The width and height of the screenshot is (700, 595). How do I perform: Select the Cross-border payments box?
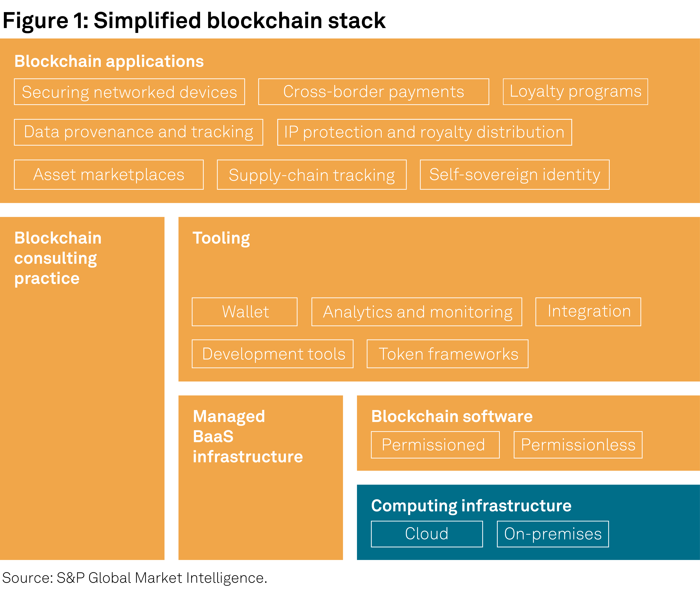373,92
